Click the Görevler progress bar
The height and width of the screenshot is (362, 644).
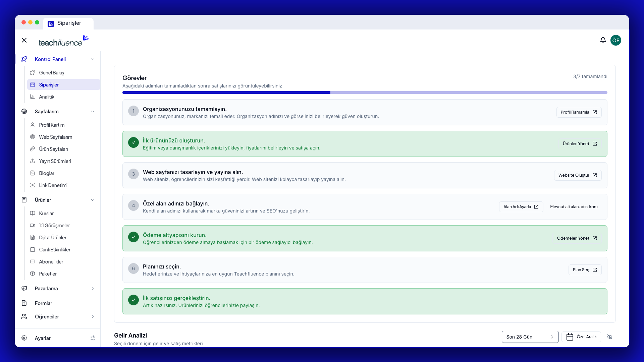click(x=365, y=93)
